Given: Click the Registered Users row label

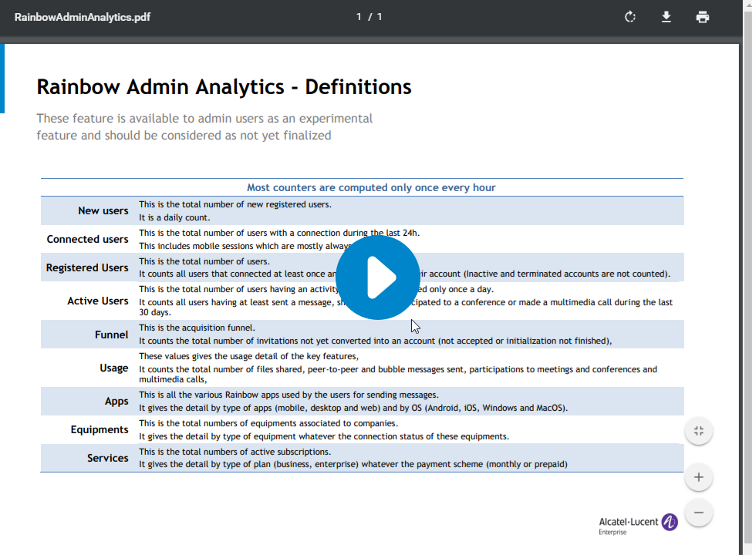Looking at the screenshot, I should pyautogui.click(x=87, y=268).
